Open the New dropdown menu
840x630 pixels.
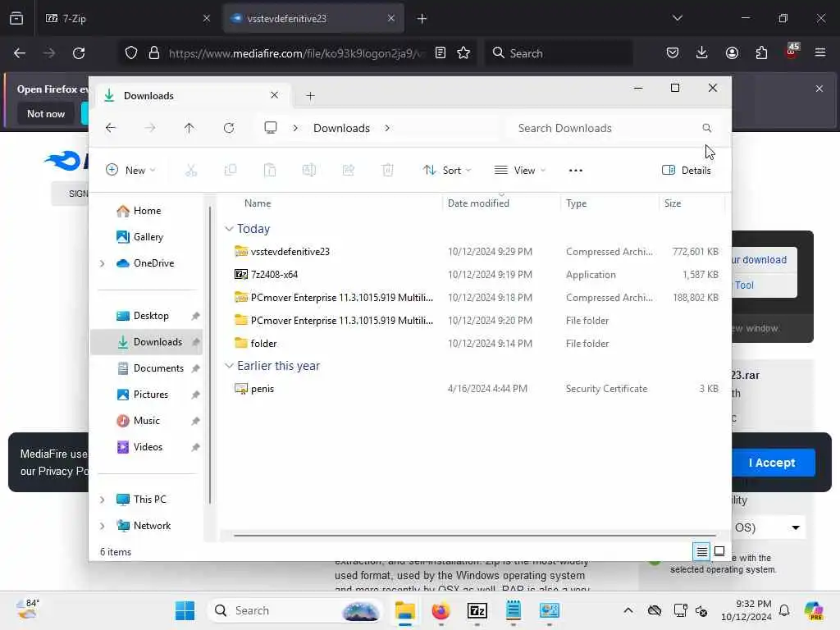click(x=130, y=171)
